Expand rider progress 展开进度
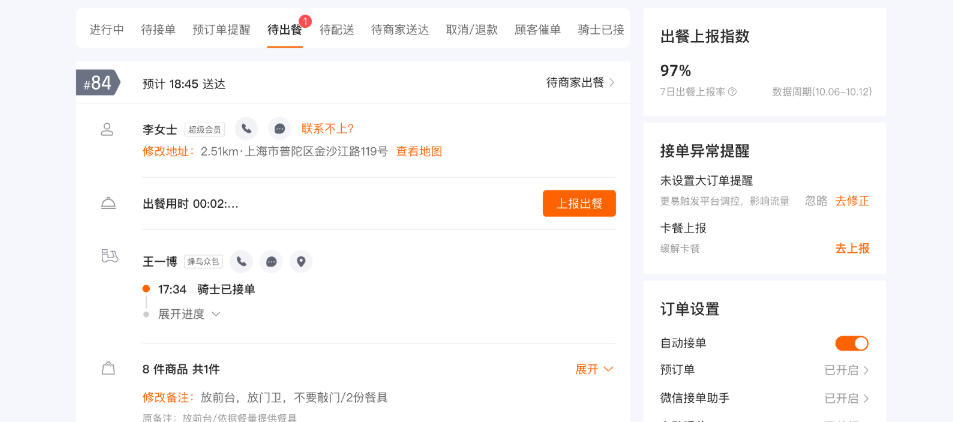 coord(188,314)
